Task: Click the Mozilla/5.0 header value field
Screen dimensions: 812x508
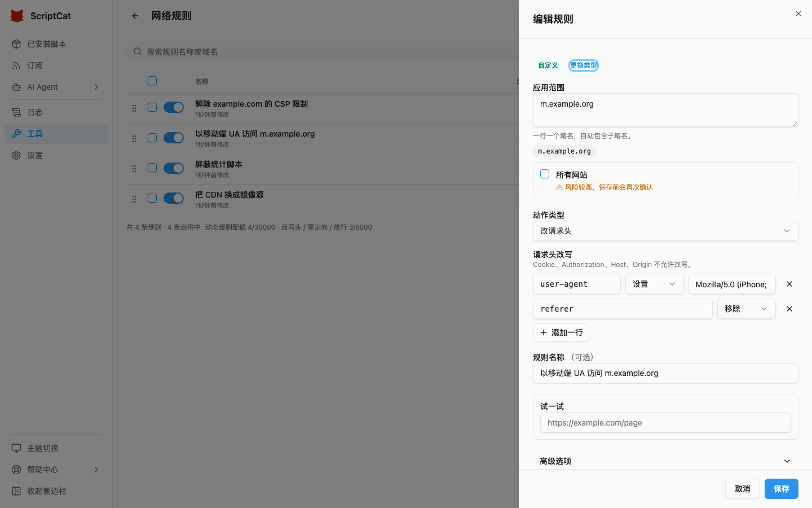Action: tap(732, 284)
